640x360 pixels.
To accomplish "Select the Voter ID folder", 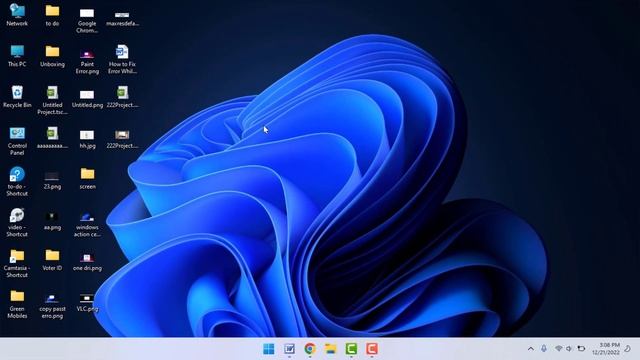I will click(x=52, y=260).
